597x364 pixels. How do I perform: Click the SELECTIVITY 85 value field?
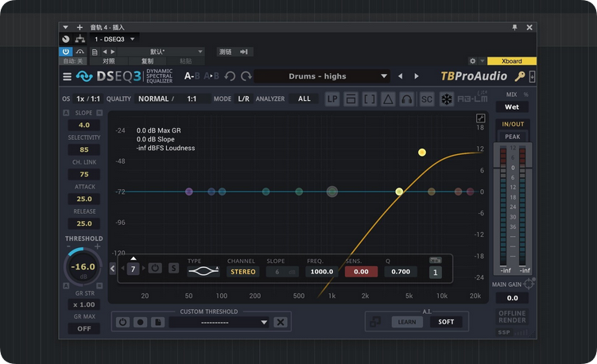pyautogui.click(x=84, y=149)
